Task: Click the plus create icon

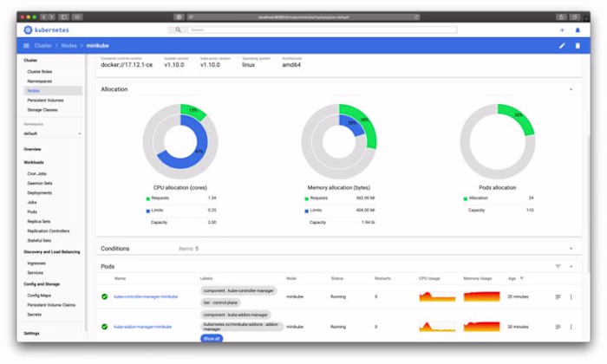Action: click(x=562, y=29)
